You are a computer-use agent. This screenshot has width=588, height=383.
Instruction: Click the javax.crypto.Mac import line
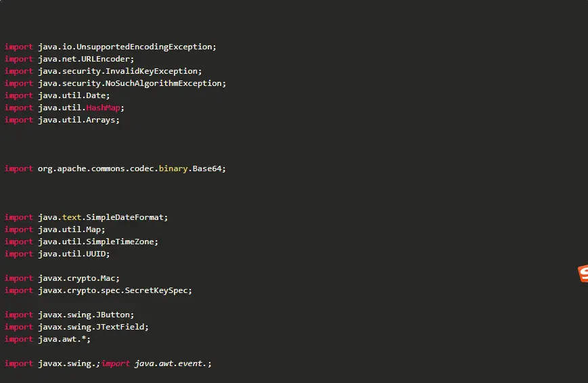coord(62,278)
